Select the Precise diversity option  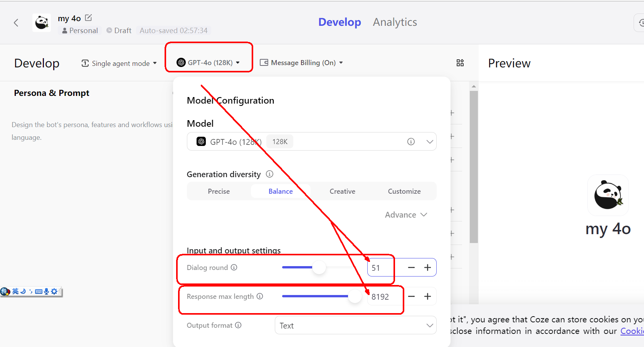(x=219, y=191)
